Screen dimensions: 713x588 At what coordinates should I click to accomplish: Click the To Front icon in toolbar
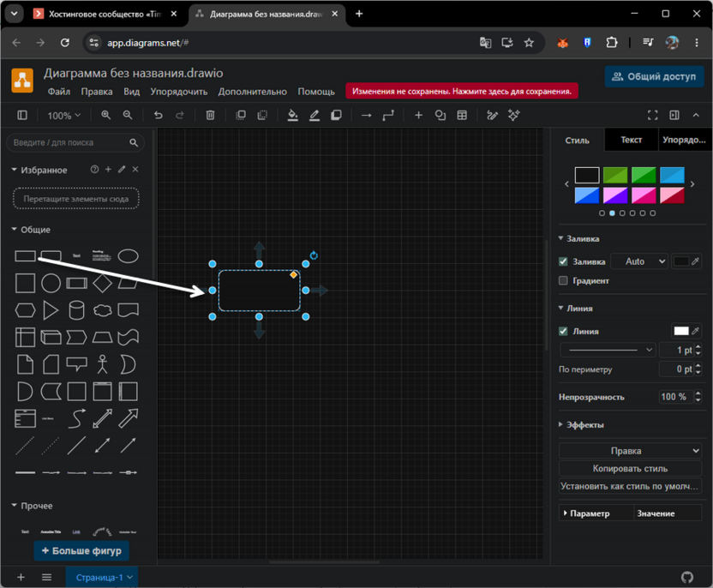241,116
